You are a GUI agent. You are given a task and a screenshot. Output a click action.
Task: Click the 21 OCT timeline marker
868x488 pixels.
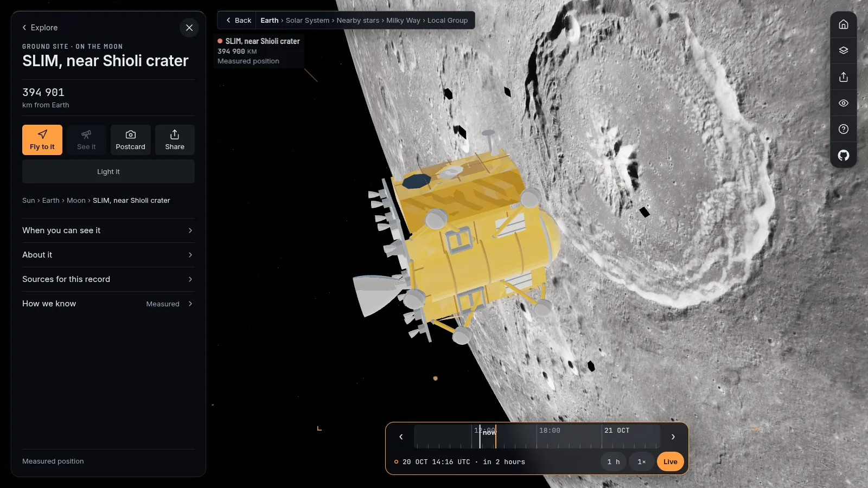[x=617, y=431]
